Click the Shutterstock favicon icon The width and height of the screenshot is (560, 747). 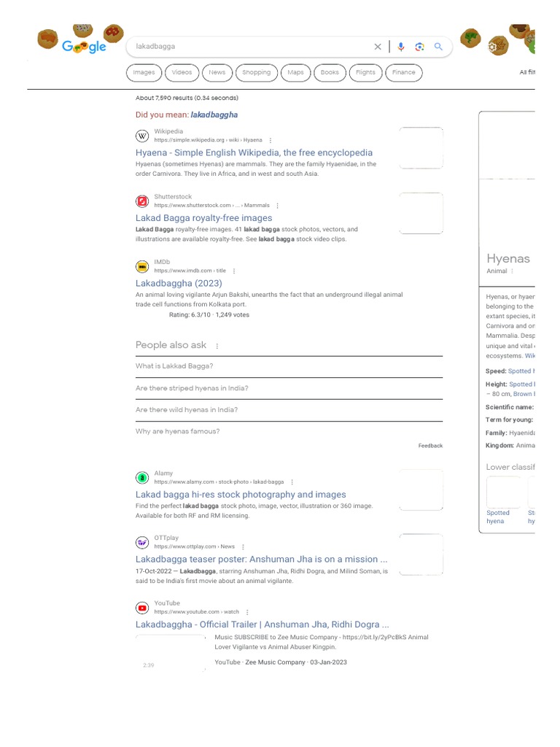[142, 201]
